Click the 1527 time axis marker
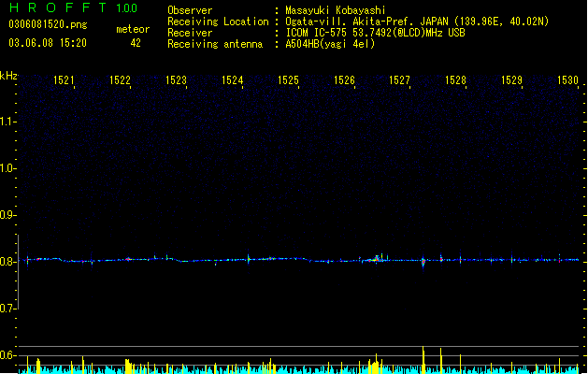Viewport: 588px width, 374px height. point(400,80)
